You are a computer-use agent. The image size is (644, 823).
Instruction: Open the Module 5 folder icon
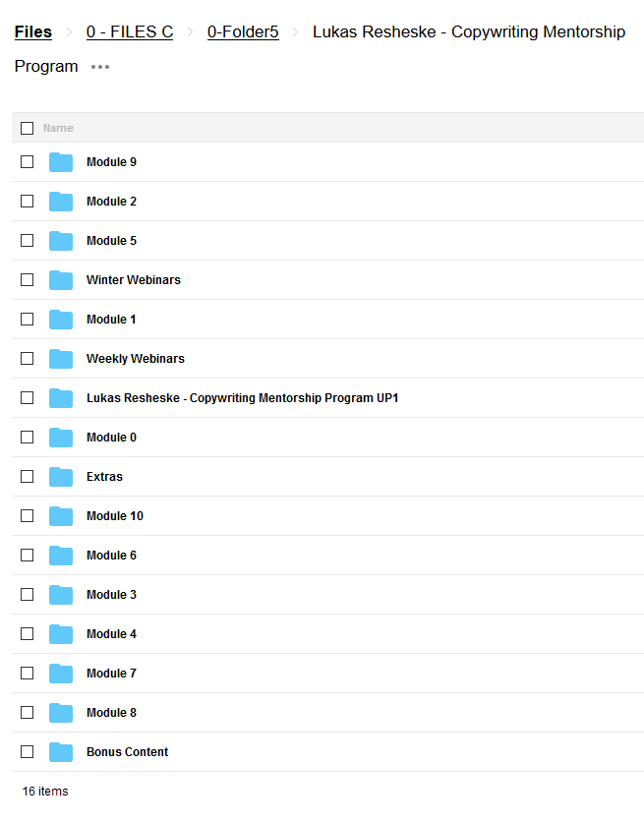click(61, 241)
